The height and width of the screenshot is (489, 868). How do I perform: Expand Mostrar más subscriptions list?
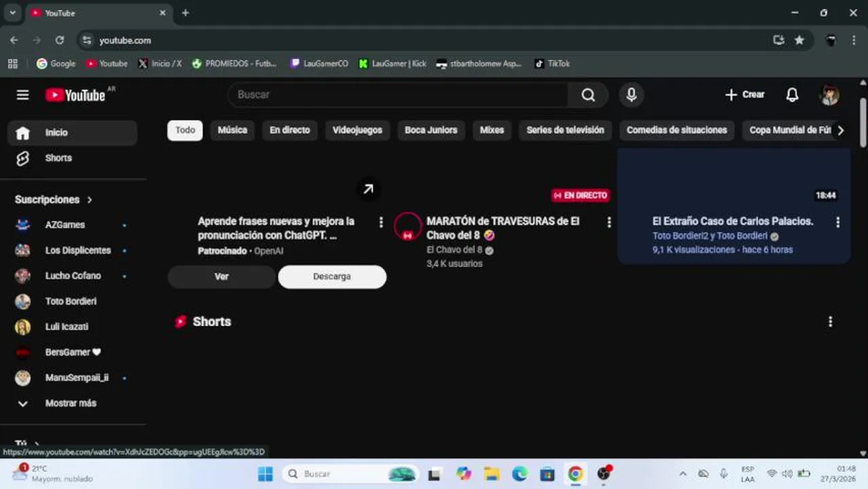coord(72,403)
